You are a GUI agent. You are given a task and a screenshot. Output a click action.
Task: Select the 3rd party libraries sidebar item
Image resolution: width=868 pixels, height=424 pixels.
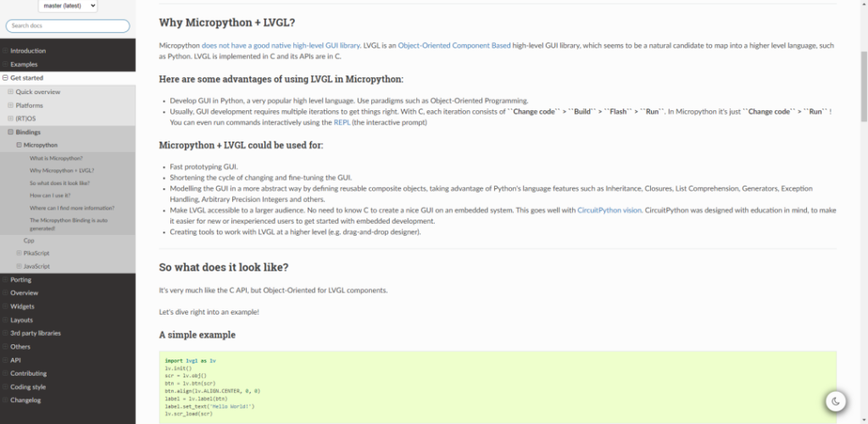click(x=36, y=333)
